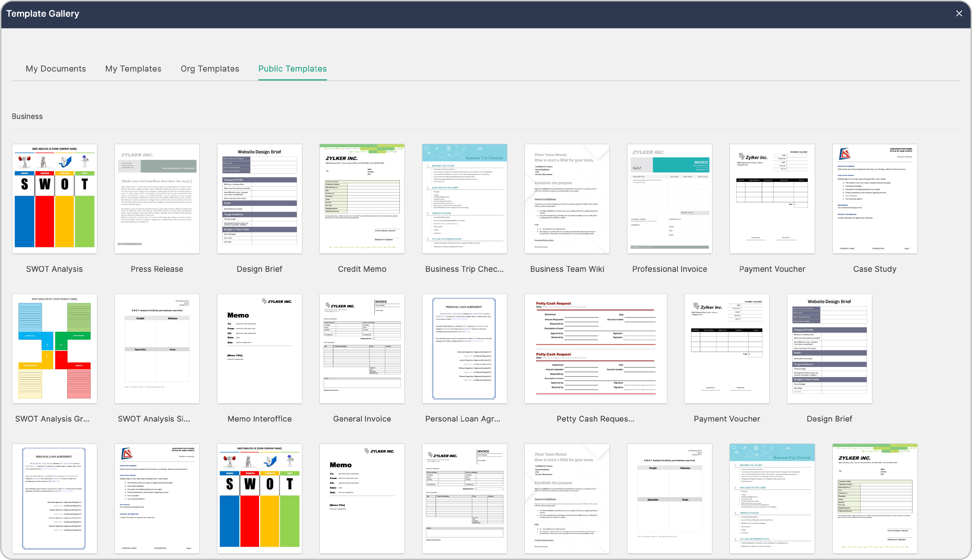Click the Design Brief label in first row

(x=259, y=269)
